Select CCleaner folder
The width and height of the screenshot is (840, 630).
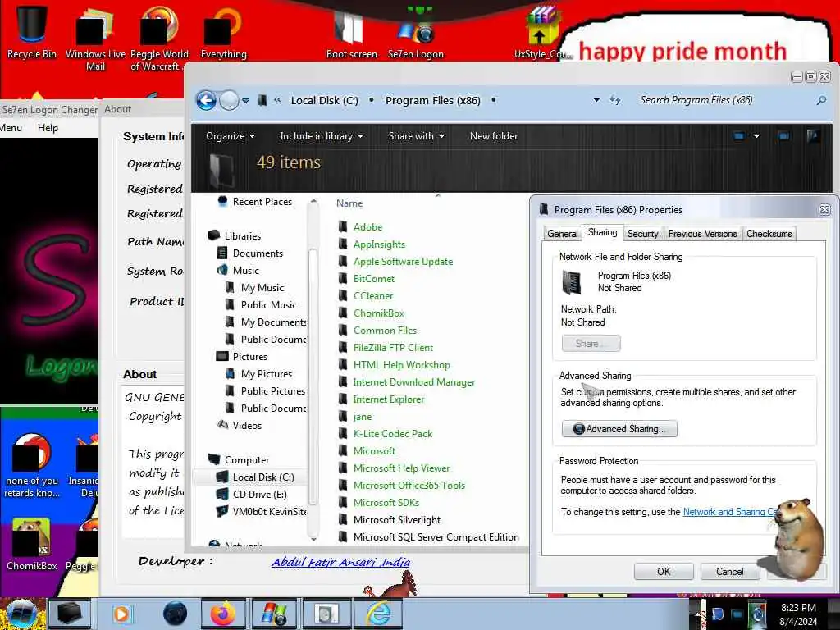coord(366,295)
